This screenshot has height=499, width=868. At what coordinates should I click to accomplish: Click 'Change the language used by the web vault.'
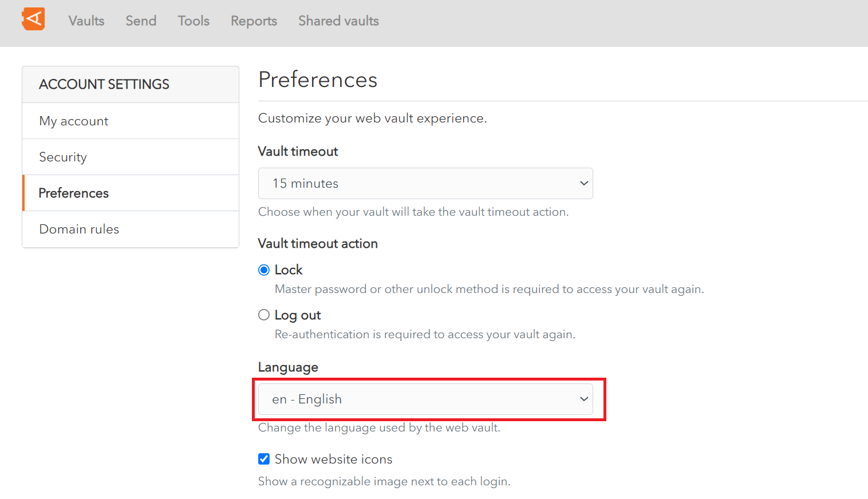(x=379, y=427)
